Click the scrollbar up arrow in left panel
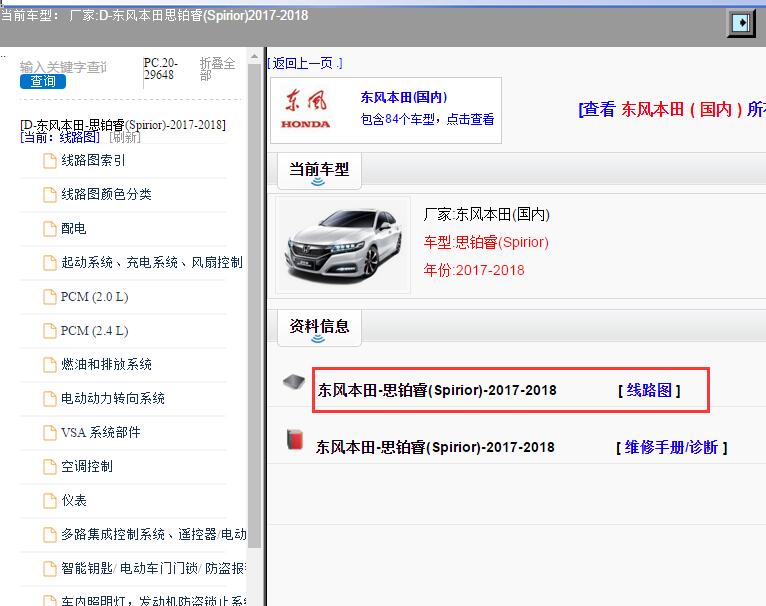The width and height of the screenshot is (766, 606). [254, 56]
